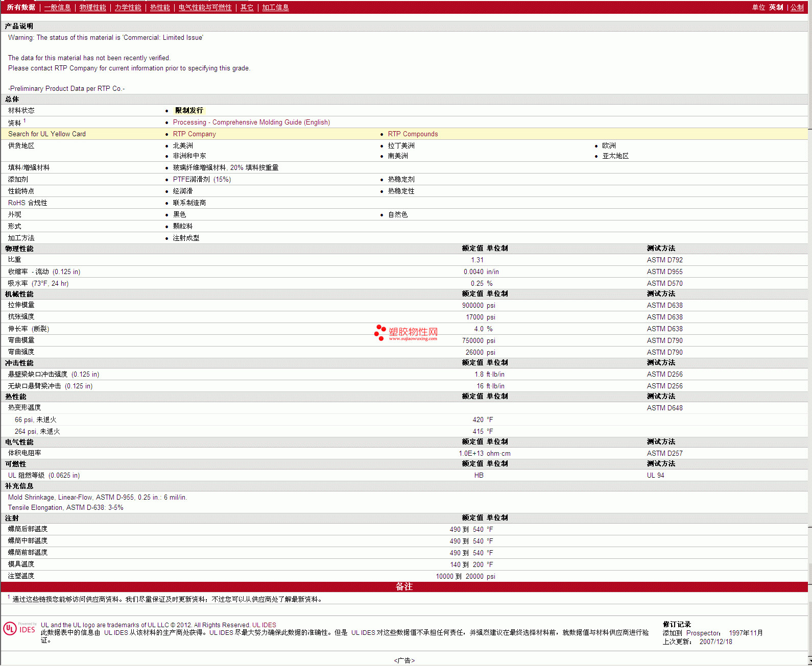Viewport: 812px width, 666px height.
Task: Click the 欧洲 availability entry
Action: (x=609, y=145)
